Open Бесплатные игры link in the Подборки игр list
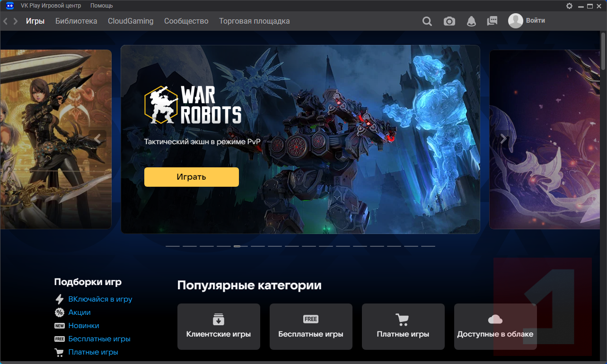The image size is (607, 364). tap(99, 339)
